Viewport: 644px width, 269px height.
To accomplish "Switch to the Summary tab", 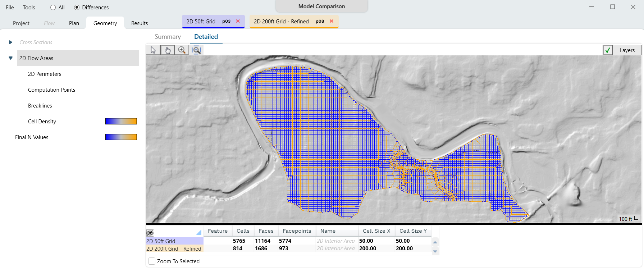I will tap(168, 37).
